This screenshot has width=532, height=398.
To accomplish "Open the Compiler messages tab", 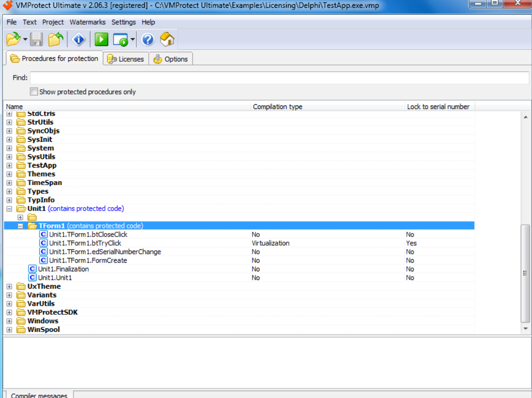I will click(39, 395).
